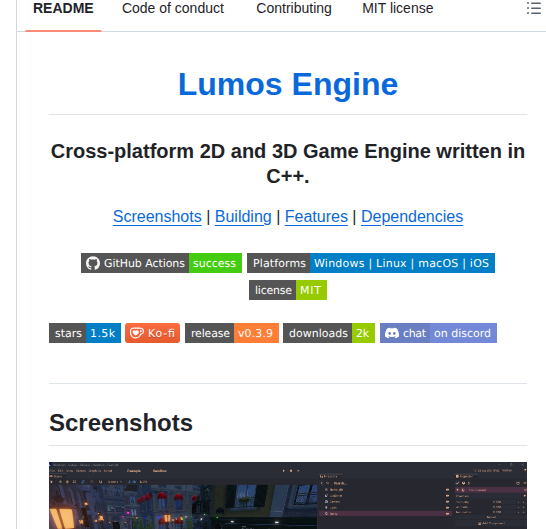Screen dimensions: 546x529
Task: Open the license MIT badge
Action: click(288, 290)
